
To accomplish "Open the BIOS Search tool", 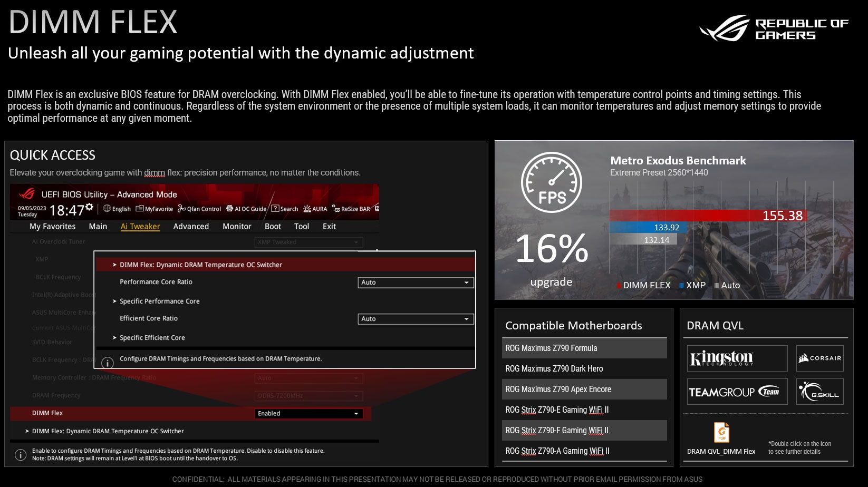I will click(285, 209).
